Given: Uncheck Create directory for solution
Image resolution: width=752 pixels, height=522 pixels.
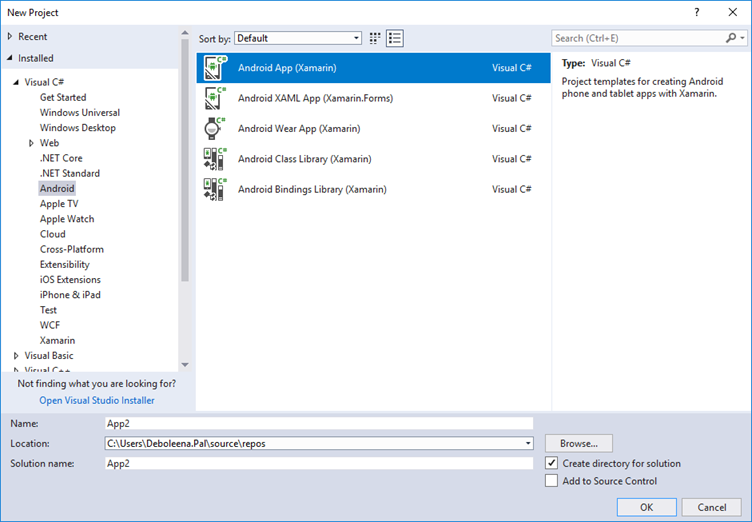Looking at the screenshot, I should [x=552, y=463].
